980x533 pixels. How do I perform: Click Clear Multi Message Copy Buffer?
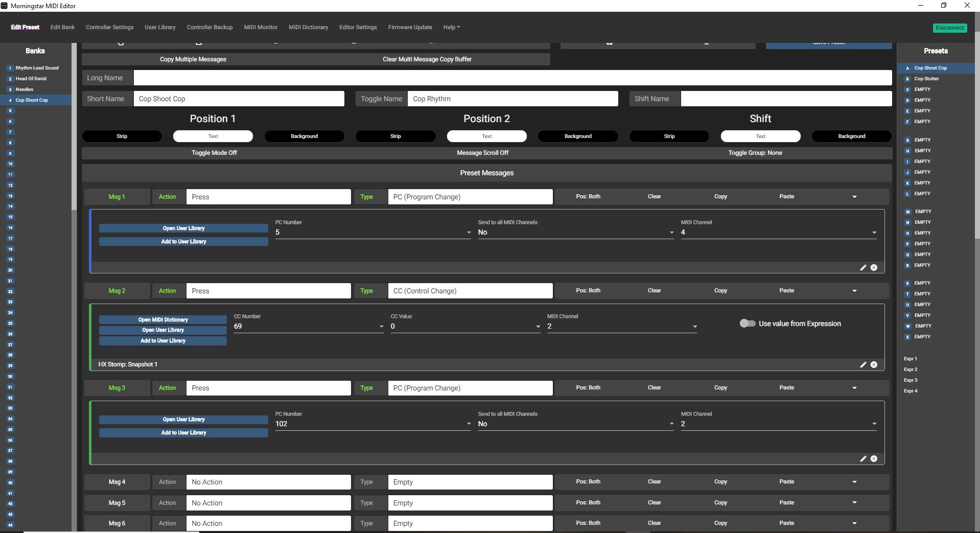[427, 59]
